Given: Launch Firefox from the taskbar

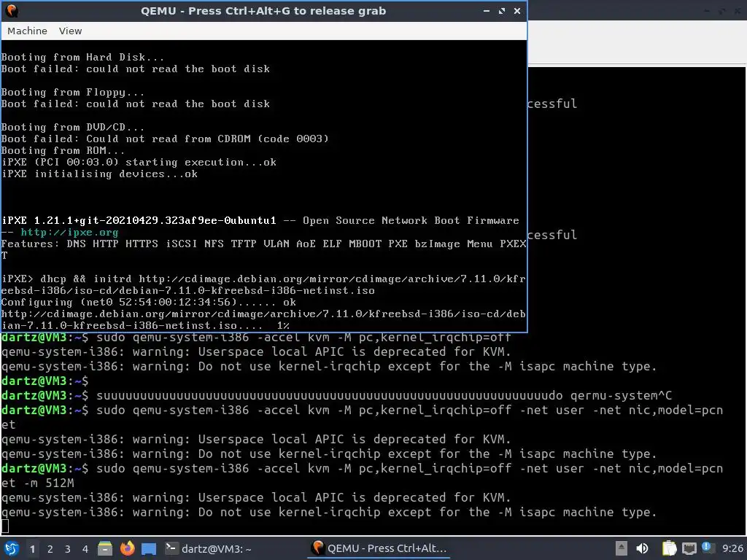Looking at the screenshot, I should coord(127,548).
